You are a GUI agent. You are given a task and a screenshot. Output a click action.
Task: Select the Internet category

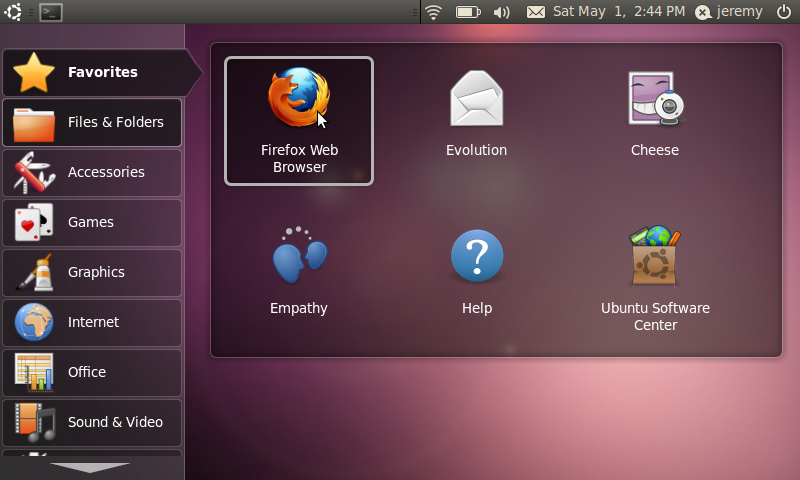point(92,322)
